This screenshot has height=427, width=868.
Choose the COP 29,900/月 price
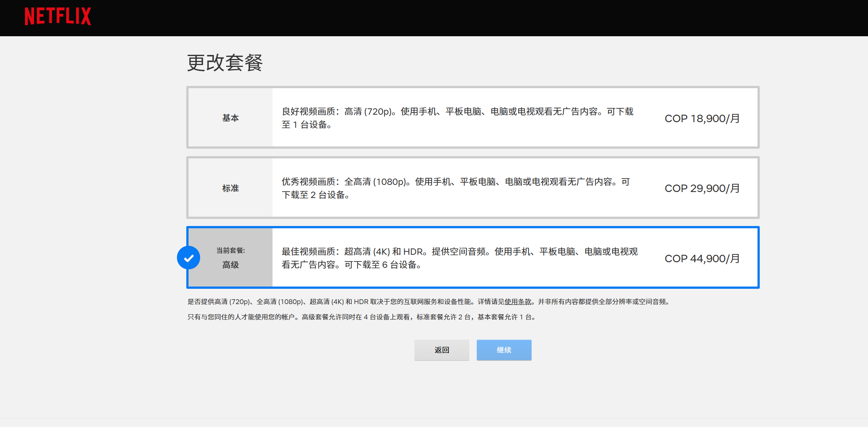click(x=702, y=188)
